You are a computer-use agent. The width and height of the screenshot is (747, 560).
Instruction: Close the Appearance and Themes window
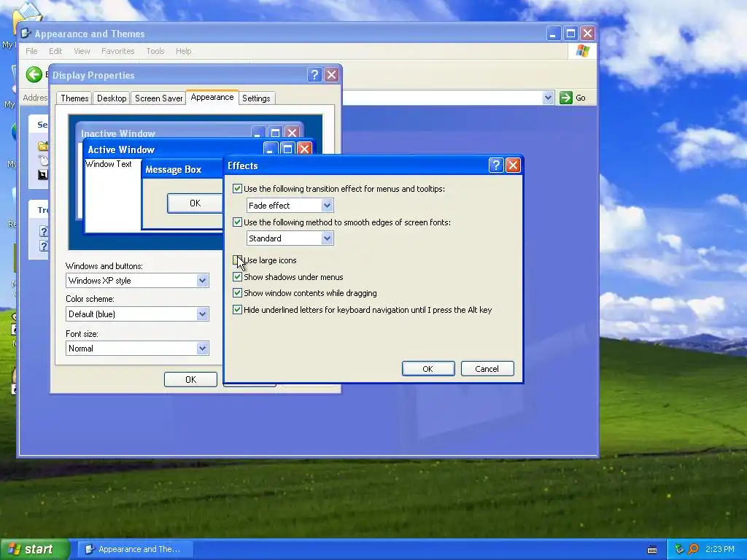(x=587, y=34)
